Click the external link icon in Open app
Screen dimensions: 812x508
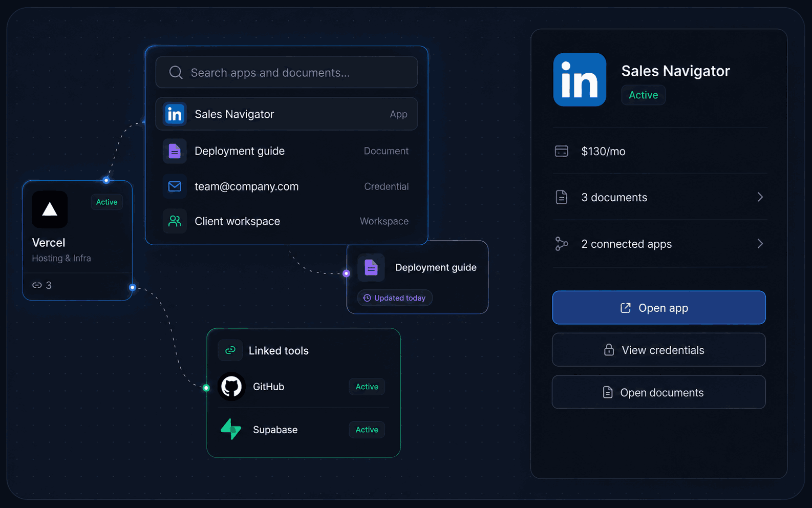626,308
